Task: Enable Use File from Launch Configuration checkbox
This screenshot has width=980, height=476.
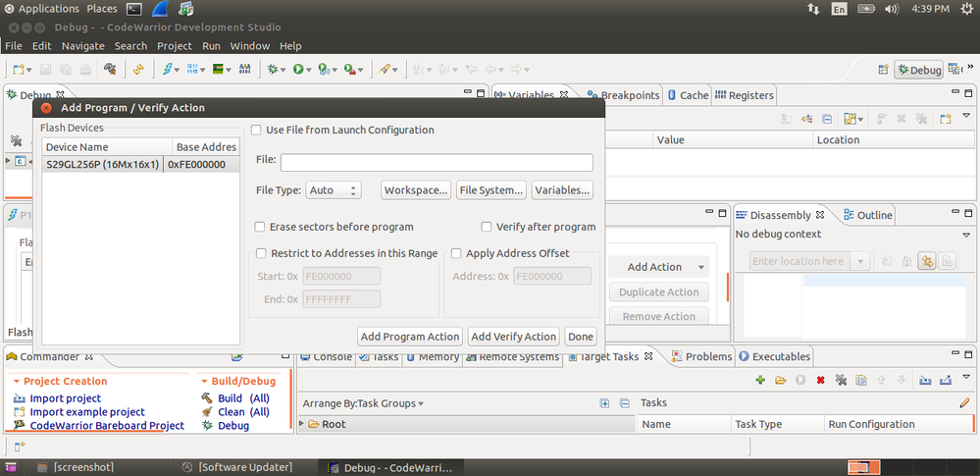Action: [x=256, y=131]
